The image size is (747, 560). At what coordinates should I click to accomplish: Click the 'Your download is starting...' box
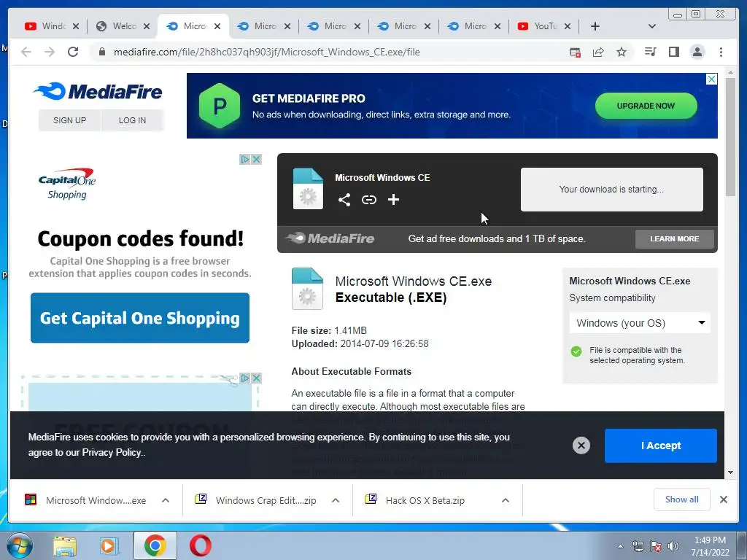[x=612, y=190]
